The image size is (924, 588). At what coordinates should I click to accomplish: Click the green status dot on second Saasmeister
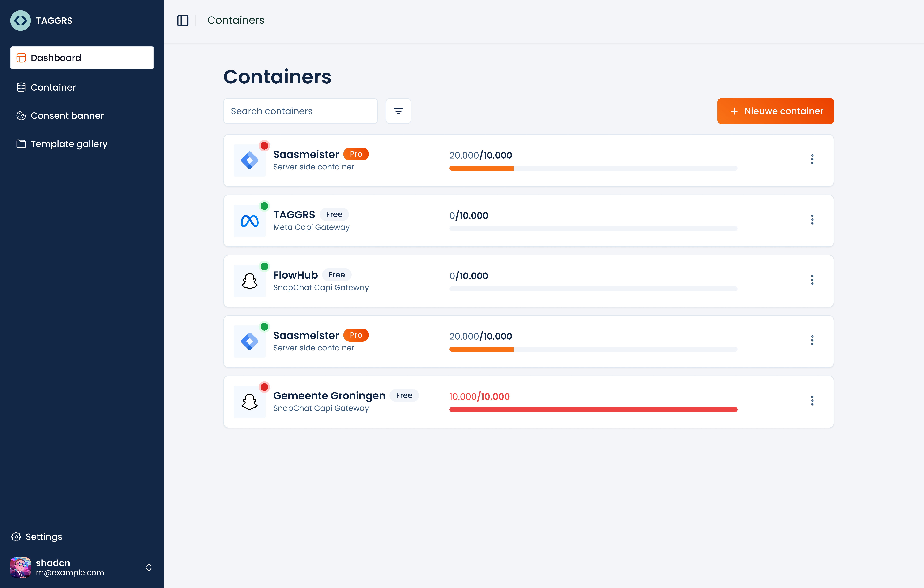[264, 327]
